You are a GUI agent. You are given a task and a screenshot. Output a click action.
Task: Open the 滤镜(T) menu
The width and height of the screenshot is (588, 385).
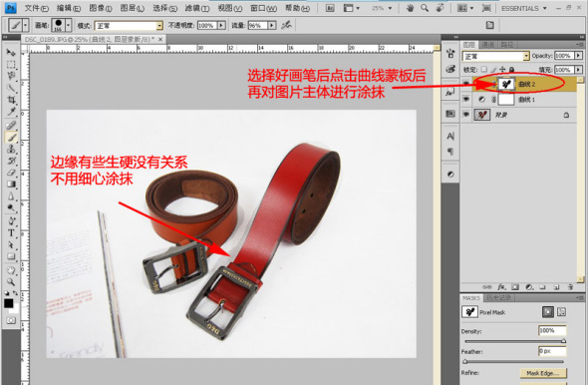click(x=197, y=8)
